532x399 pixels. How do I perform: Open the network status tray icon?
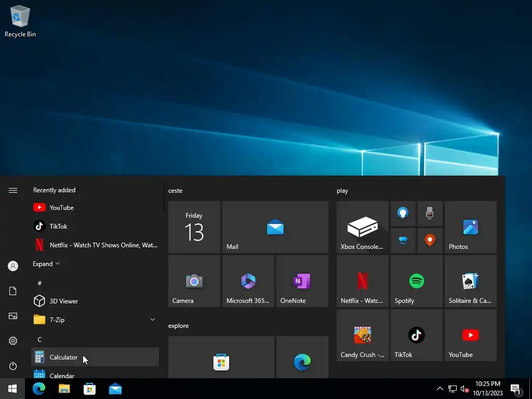coord(453,389)
